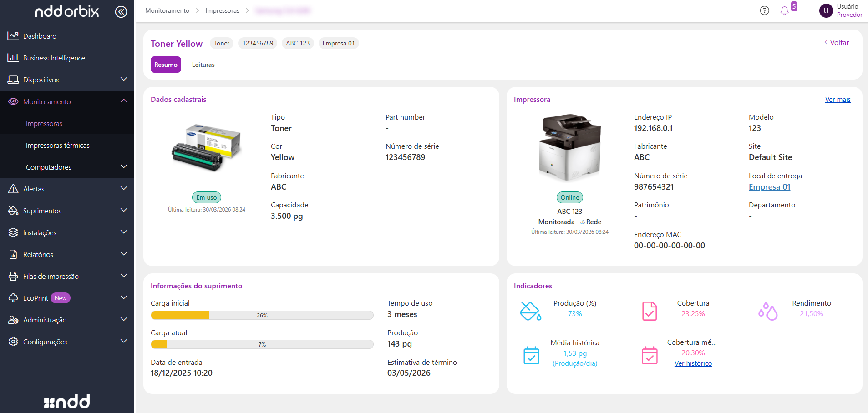Click the Ver mais link
This screenshot has width=868, height=413.
tap(837, 100)
